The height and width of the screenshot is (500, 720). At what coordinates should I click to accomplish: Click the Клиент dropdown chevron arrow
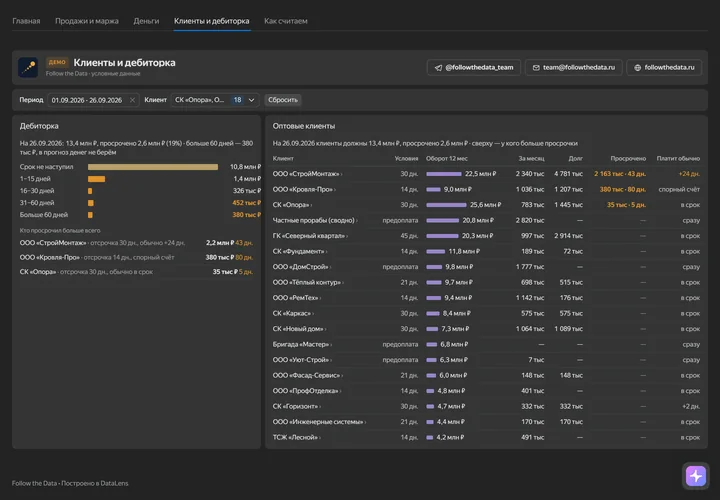[252, 100]
